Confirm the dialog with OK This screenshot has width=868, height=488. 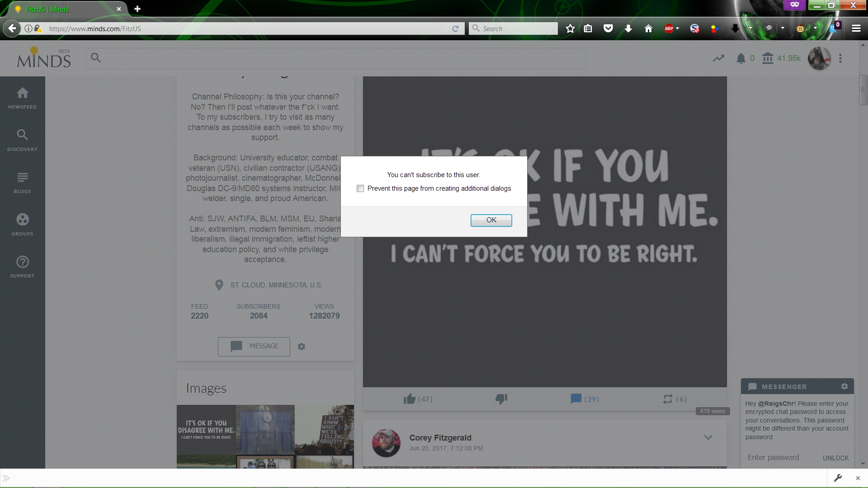[491, 220]
